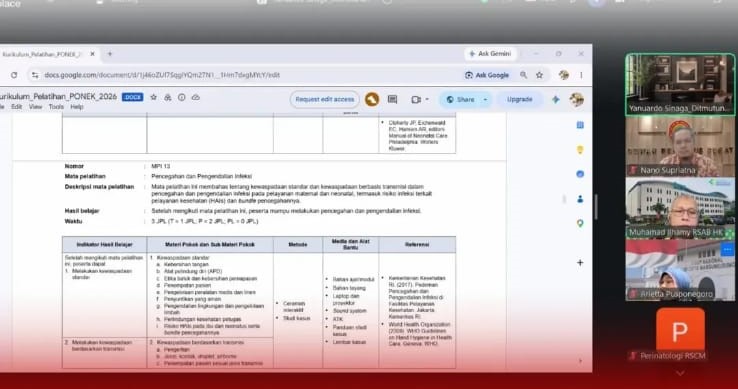Open Maps in the side panel

[x=580, y=223]
